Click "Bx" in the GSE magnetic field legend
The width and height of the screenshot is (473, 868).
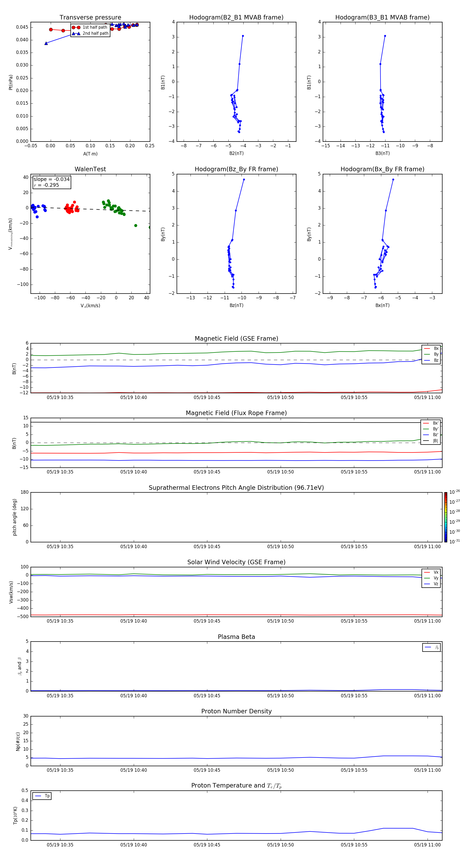click(x=431, y=349)
